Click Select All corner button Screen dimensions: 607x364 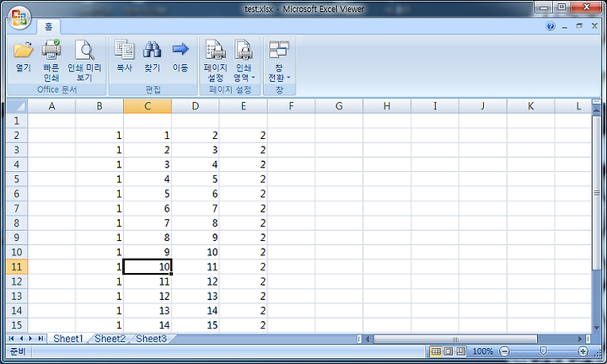[17, 106]
